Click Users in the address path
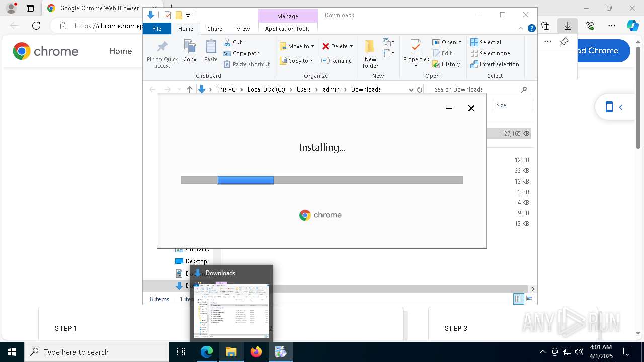Viewport: 644px width, 362px height. click(x=304, y=89)
